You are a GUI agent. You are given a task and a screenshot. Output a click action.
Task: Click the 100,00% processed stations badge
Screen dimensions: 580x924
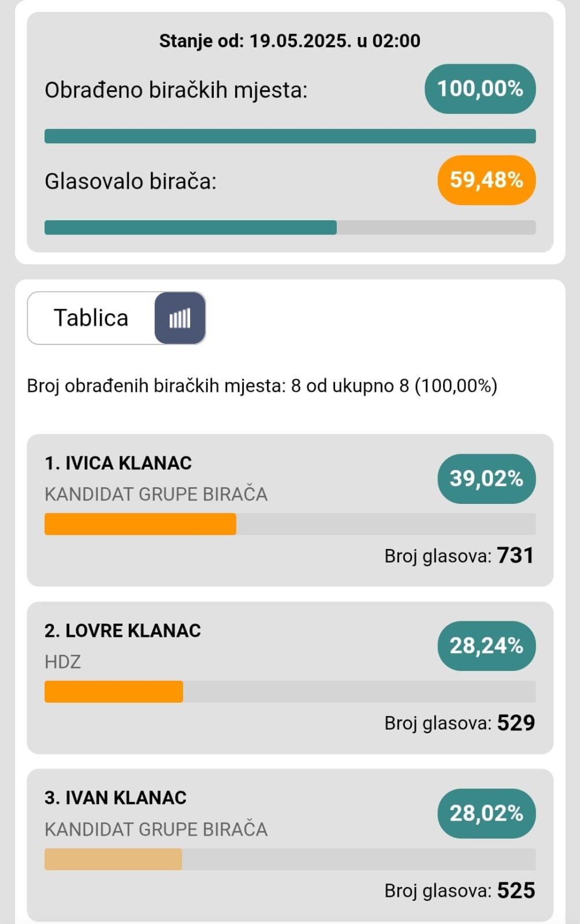(480, 89)
